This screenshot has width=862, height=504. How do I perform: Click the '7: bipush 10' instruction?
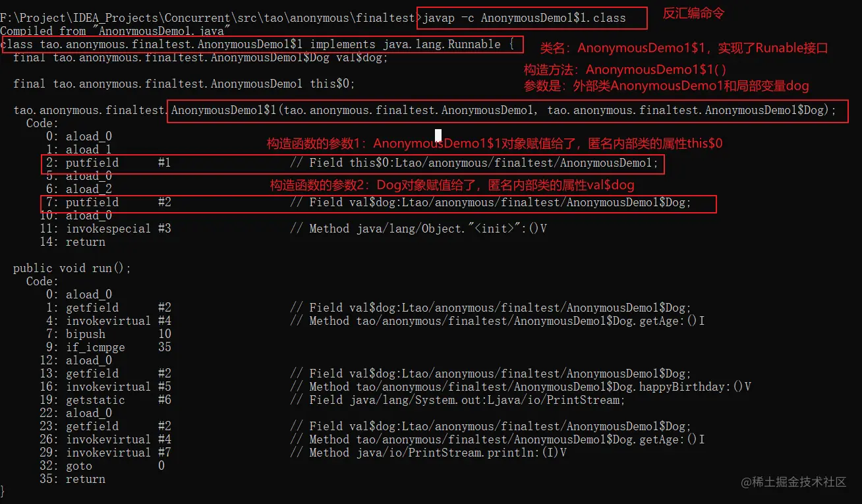tap(109, 334)
